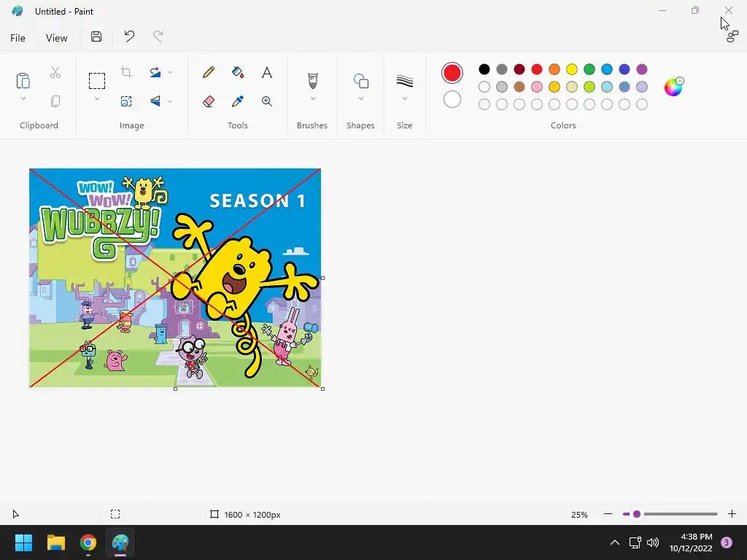Image resolution: width=747 pixels, height=560 pixels.
Task: Click the canvas bottom-right resize handle
Action: click(x=323, y=389)
